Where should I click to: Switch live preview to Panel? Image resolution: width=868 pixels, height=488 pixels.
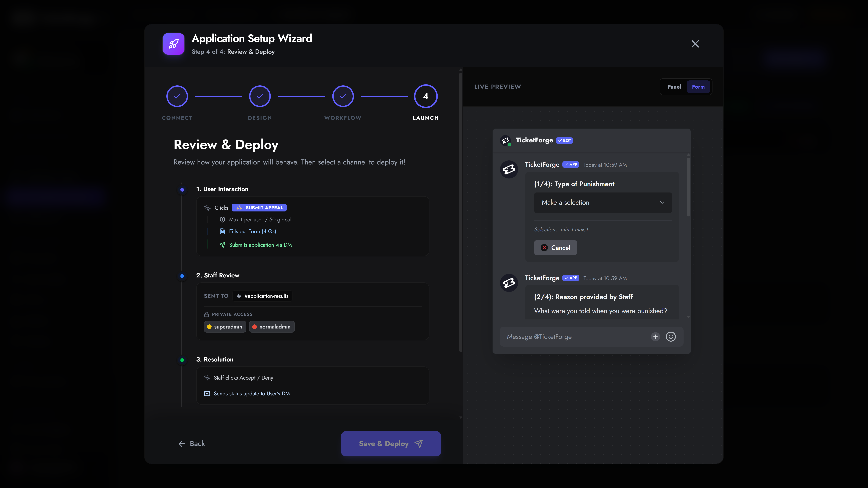(674, 87)
